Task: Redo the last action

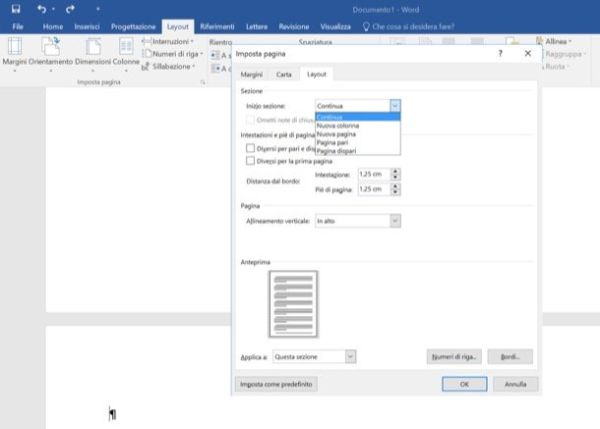Action: [x=70, y=9]
